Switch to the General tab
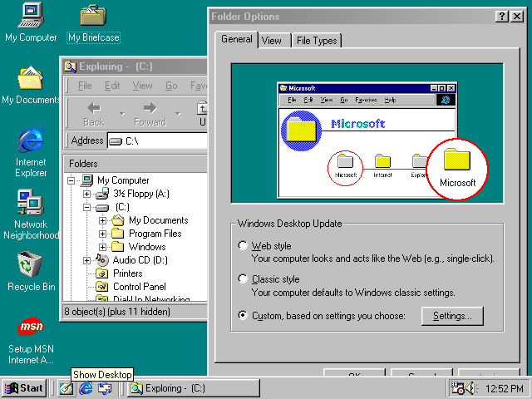532x399 pixels. tap(236, 39)
